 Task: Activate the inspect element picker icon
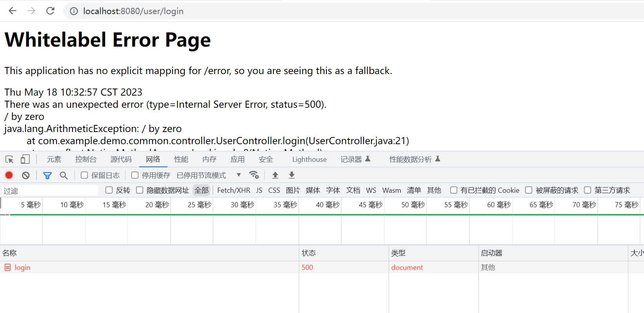pyautogui.click(x=9, y=159)
